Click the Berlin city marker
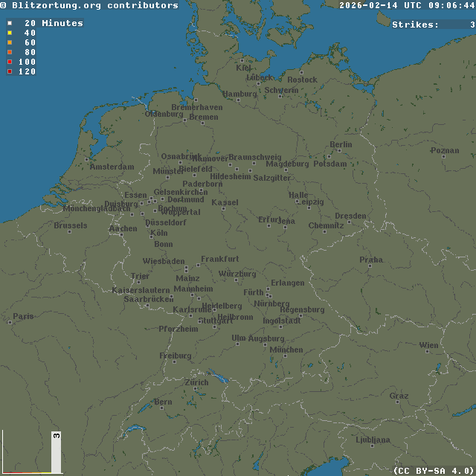476x476 pixels. pyautogui.click(x=329, y=156)
